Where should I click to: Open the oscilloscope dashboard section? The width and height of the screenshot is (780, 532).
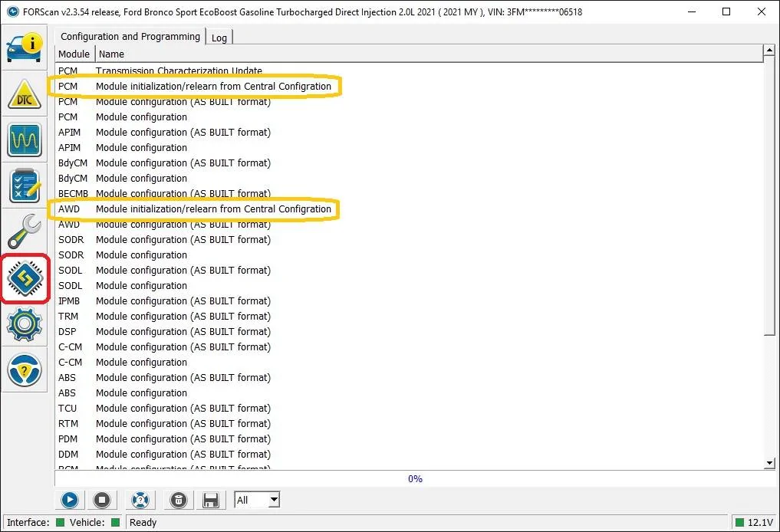(25, 140)
